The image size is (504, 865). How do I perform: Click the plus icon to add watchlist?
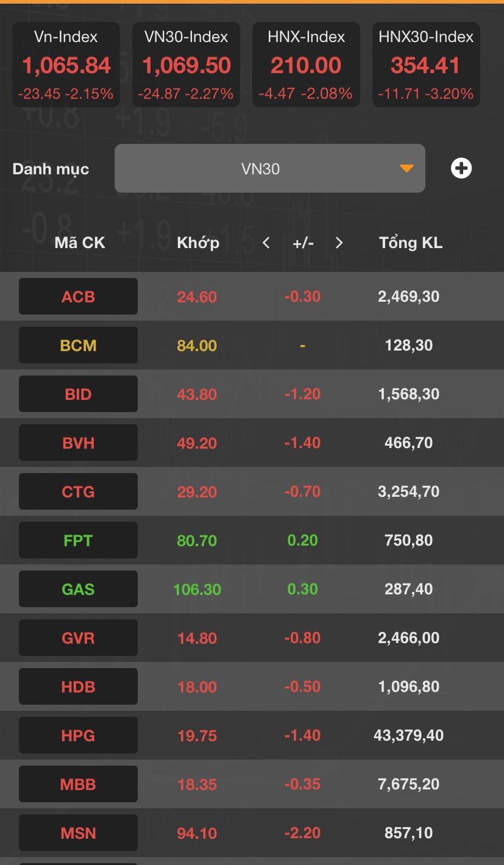coord(461,168)
